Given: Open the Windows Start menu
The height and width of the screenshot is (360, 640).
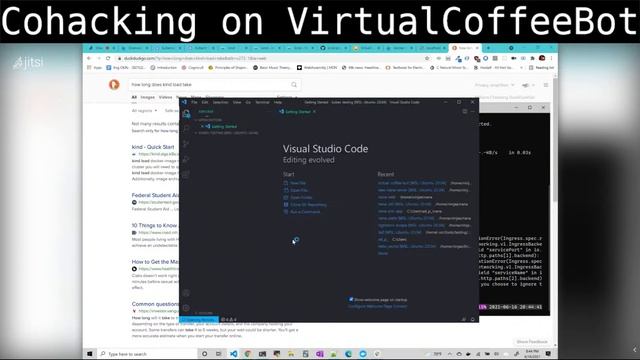Looking at the screenshot, I should coord(90,354).
